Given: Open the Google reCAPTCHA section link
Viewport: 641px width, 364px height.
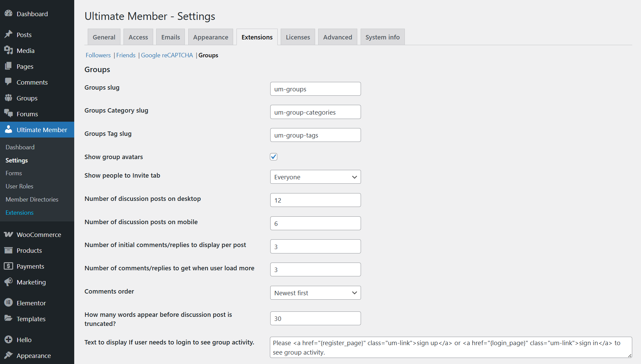Looking at the screenshot, I should 167,55.
